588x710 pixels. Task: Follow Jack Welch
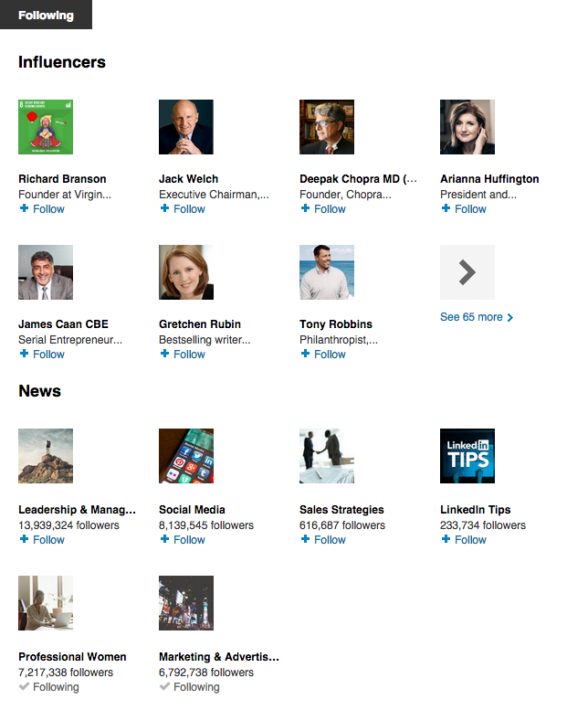183,208
